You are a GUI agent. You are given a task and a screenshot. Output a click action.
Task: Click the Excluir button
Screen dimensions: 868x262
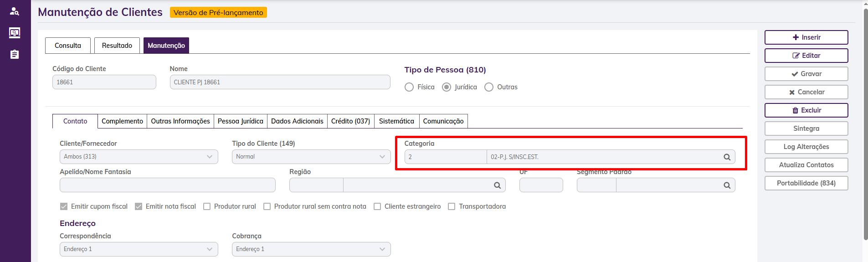[806, 110]
